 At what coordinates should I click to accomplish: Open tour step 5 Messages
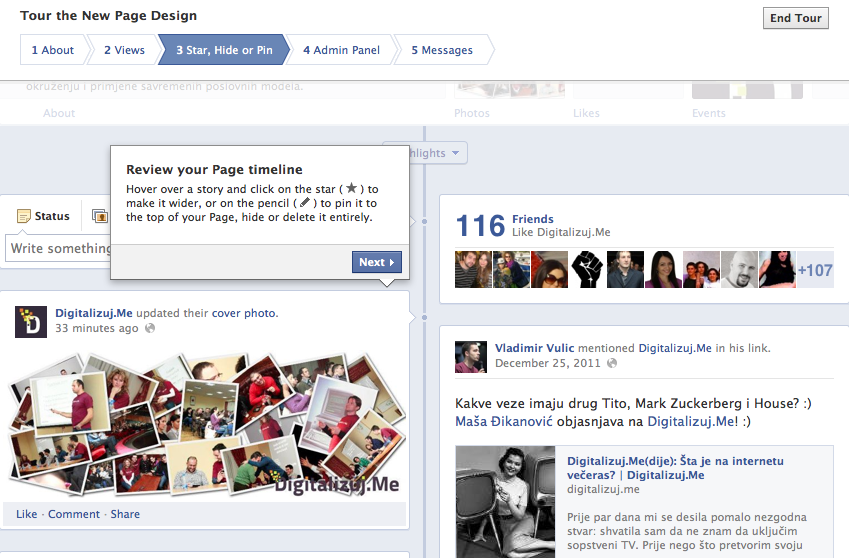pos(442,50)
